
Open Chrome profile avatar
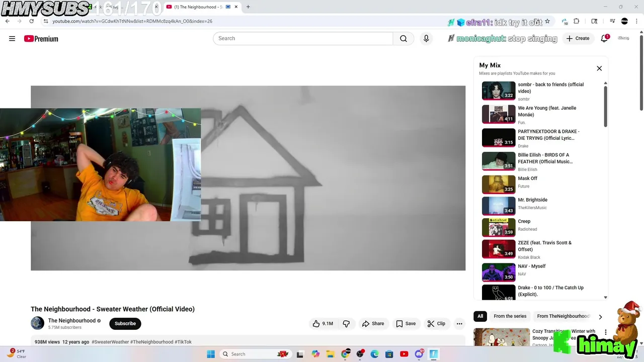click(624, 21)
